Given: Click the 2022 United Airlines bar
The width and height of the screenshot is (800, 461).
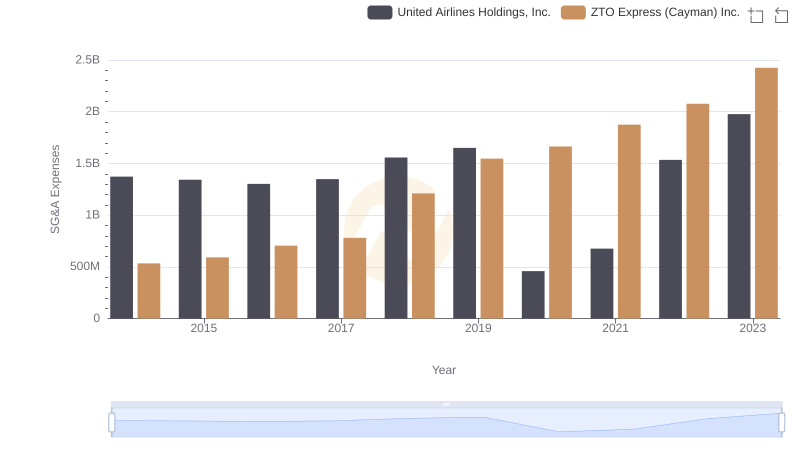Looking at the screenshot, I should [670, 239].
